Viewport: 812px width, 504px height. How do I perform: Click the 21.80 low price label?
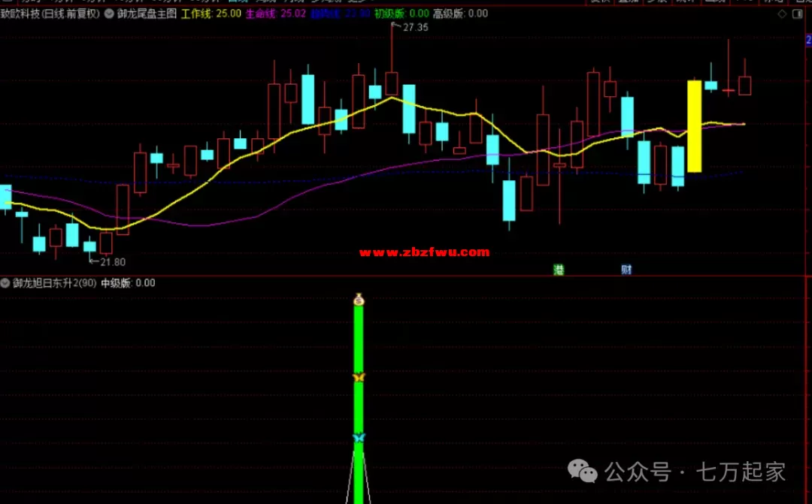point(112,262)
